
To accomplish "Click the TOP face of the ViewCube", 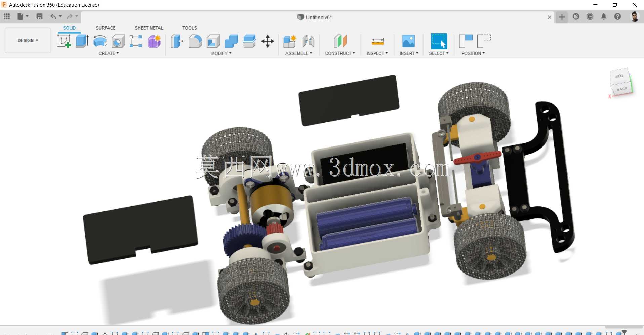I will coord(619,76).
